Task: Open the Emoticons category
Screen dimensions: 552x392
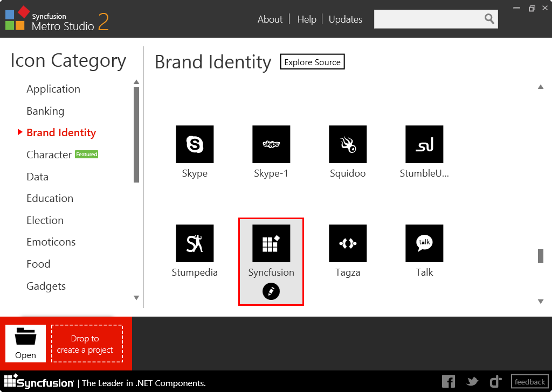Action: point(51,242)
